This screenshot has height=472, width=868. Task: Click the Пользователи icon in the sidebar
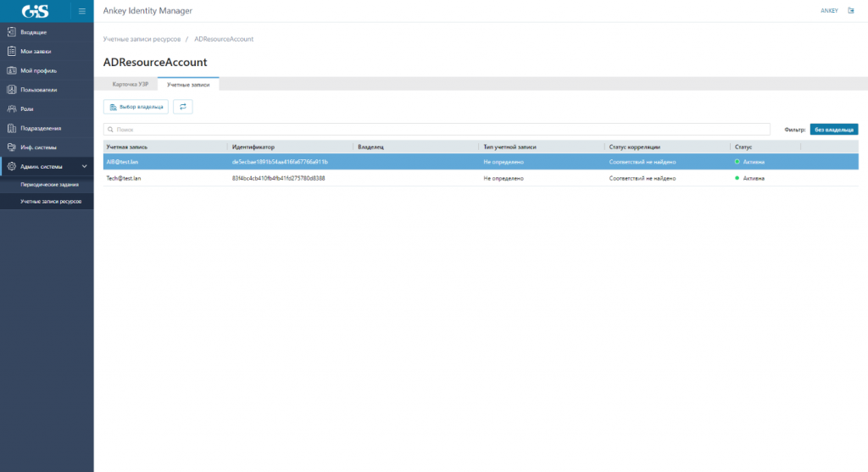point(12,90)
